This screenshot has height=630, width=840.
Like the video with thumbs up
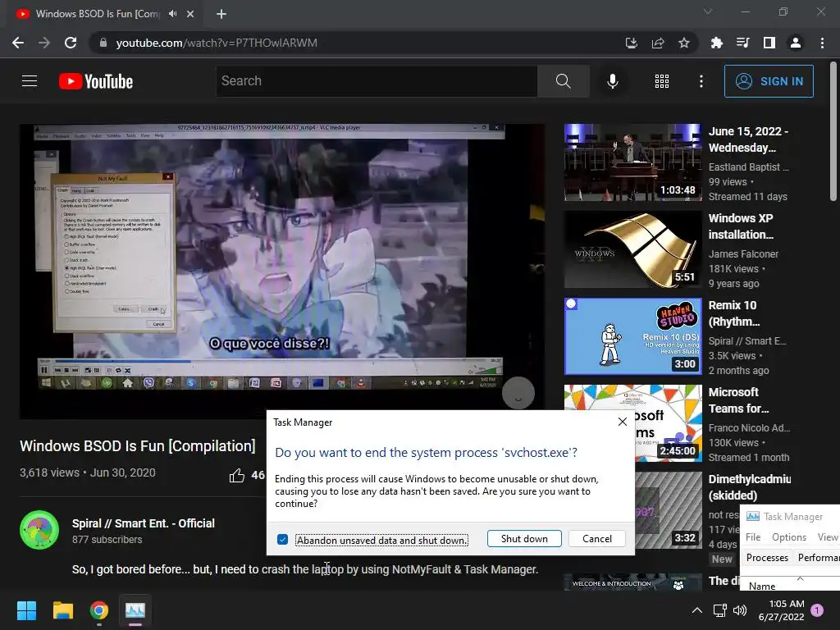237,475
